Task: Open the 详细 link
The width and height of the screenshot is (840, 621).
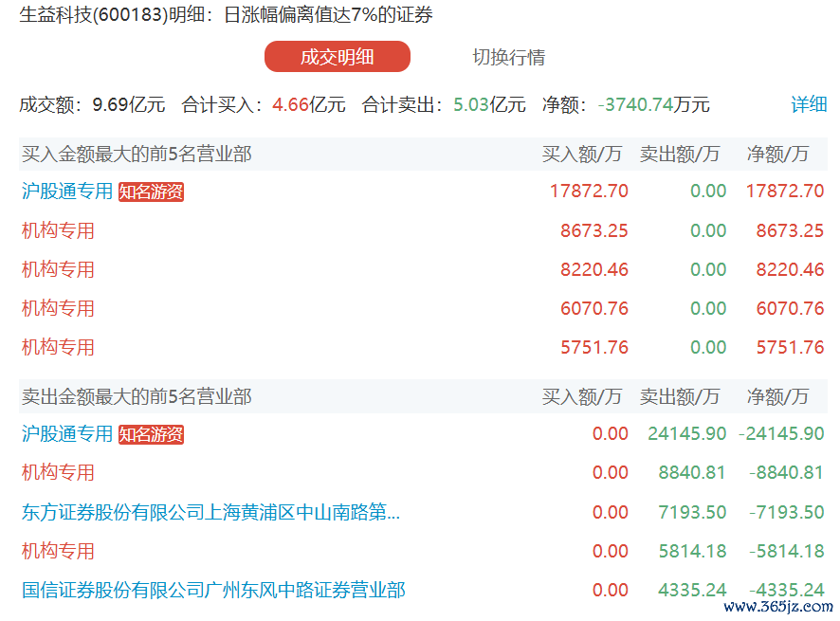Action: [809, 104]
